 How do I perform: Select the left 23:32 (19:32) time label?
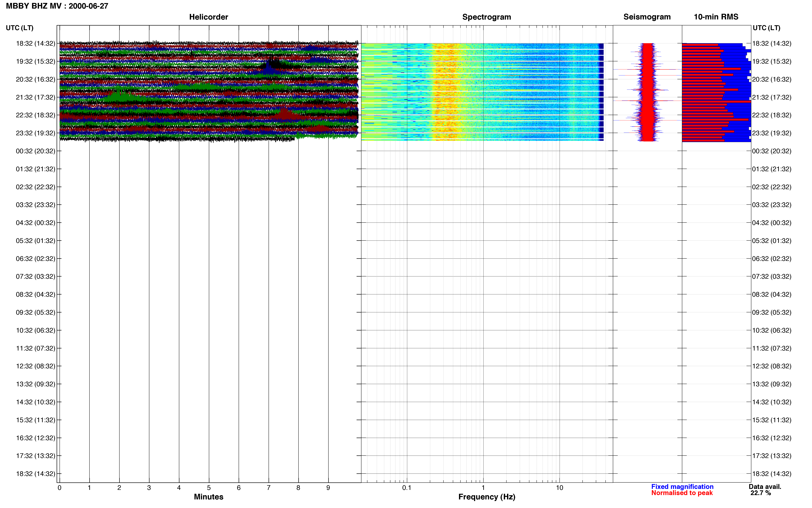pyautogui.click(x=36, y=133)
